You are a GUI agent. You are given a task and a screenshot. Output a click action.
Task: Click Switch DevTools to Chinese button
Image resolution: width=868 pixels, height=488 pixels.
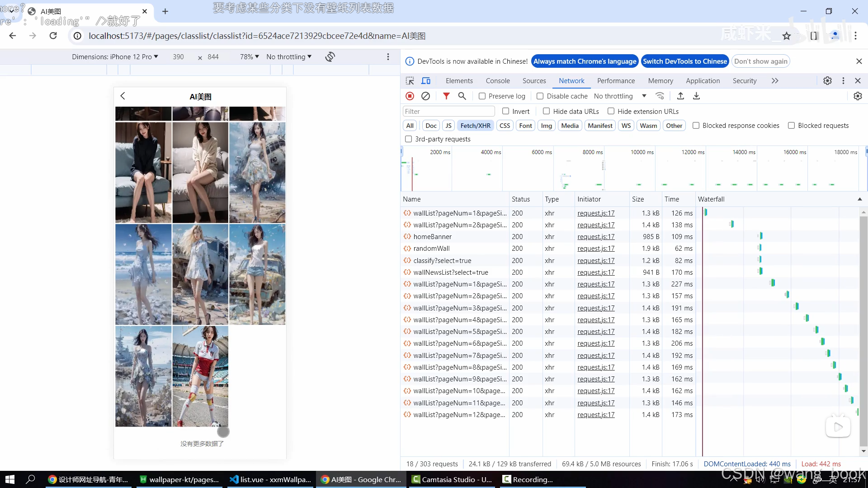(684, 61)
